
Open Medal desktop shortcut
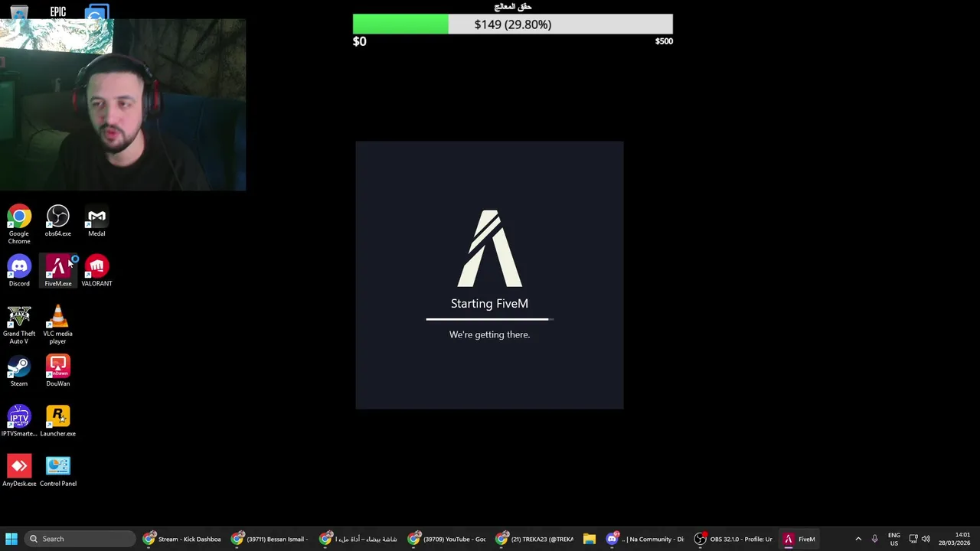(96, 221)
